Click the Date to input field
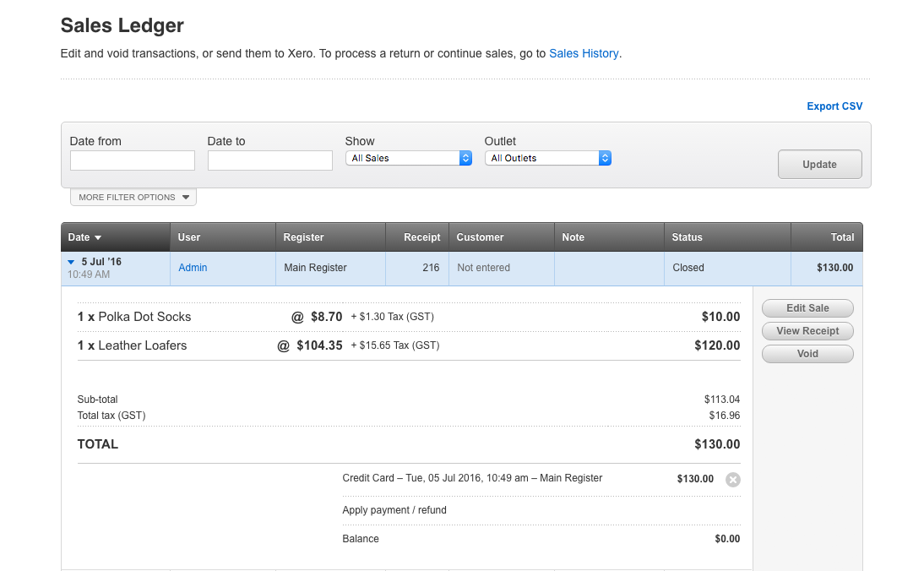The image size is (924, 571). pyautogui.click(x=270, y=160)
